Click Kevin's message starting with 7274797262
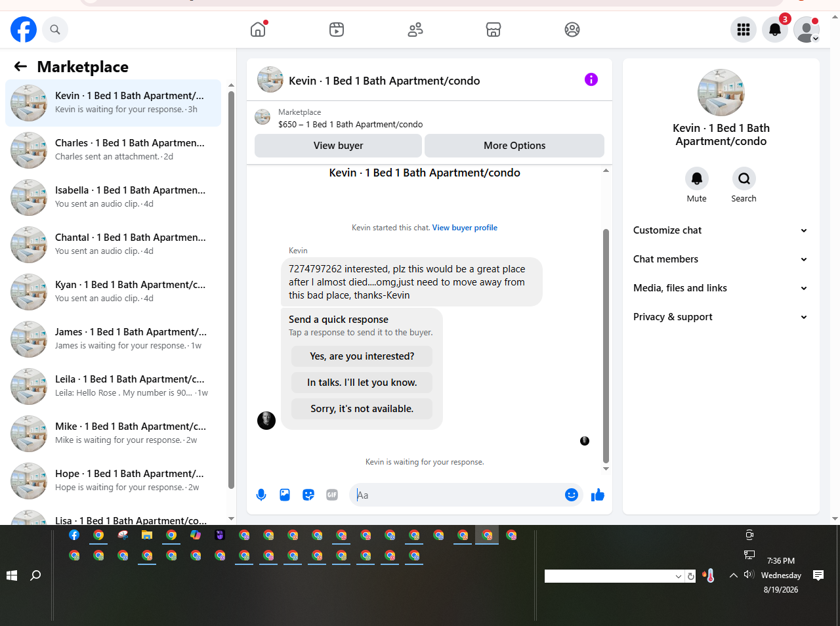This screenshot has width=840, height=626. pyautogui.click(x=412, y=282)
